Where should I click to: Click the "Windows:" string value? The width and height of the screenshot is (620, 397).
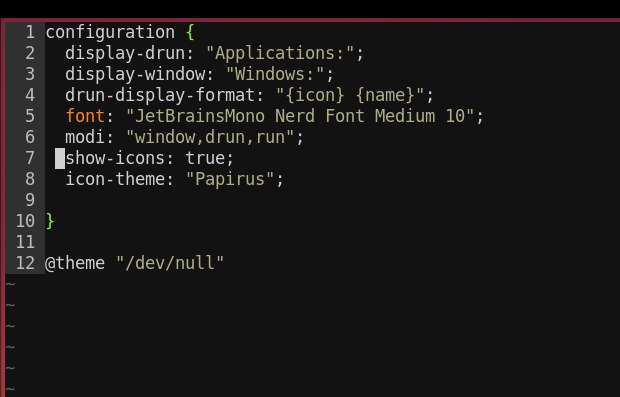(x=275, y=74)
